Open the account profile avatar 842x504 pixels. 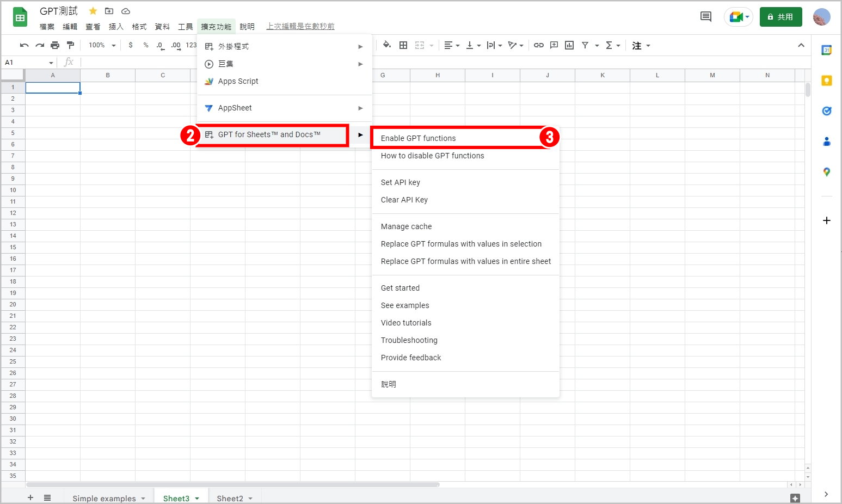[822, 17]
